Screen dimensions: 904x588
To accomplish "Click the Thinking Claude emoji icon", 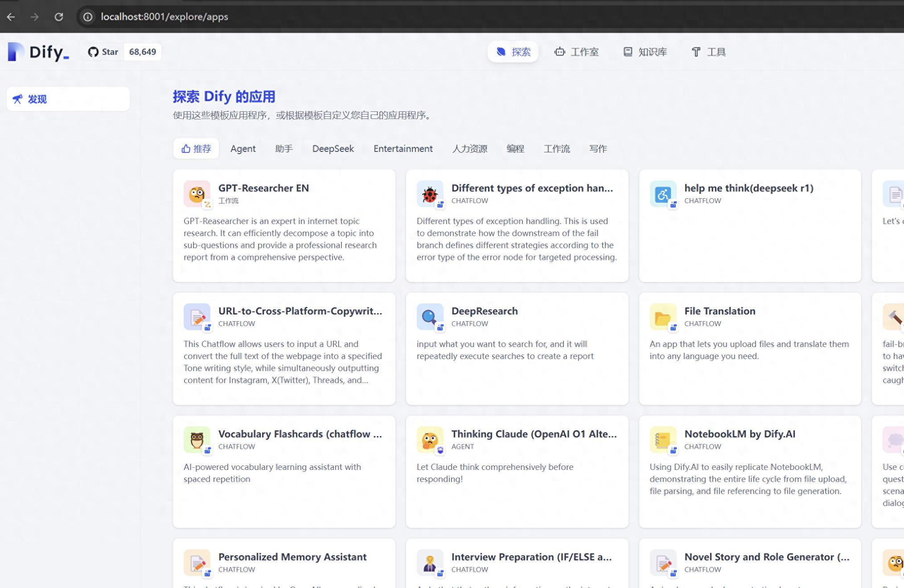I will point(430,440).
